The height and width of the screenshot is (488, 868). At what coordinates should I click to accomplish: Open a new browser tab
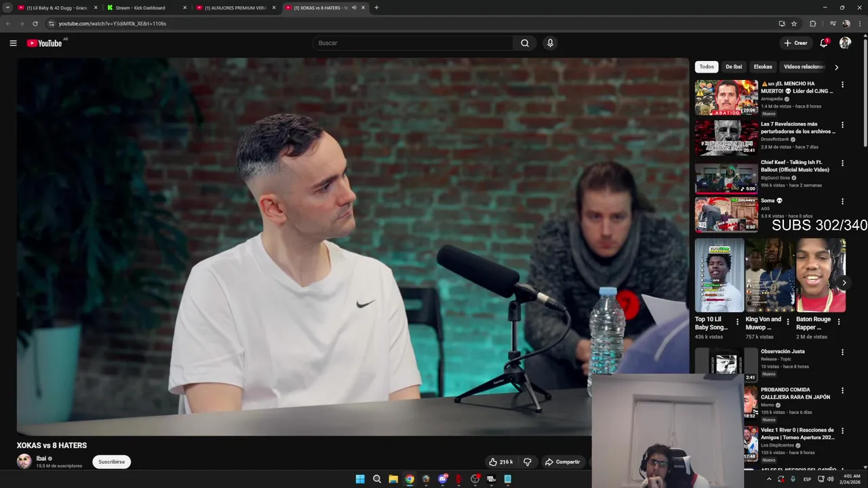376,8
